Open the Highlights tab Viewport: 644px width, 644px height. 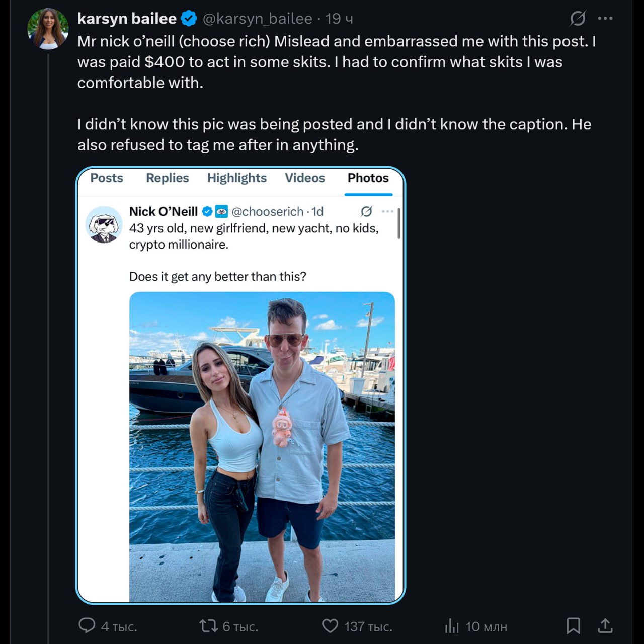(x=236, y=178)
